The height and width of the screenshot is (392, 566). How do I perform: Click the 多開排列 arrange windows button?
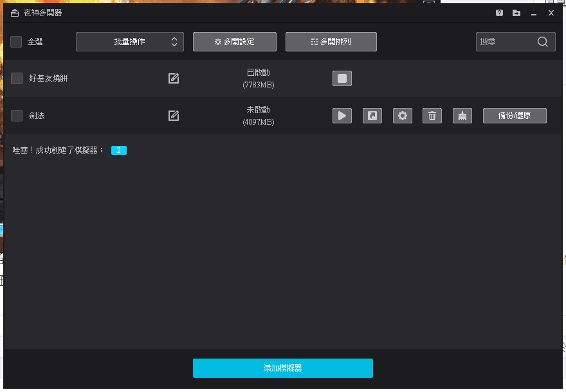point(331,42)
